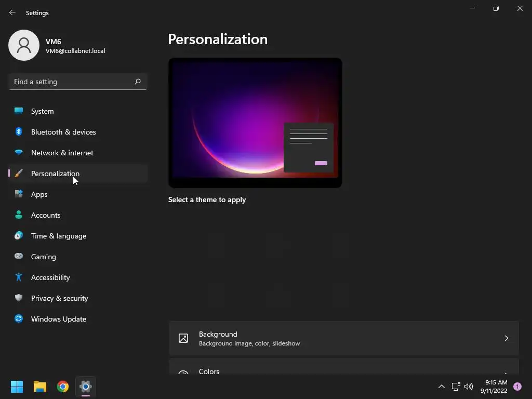The height and width of the screenshot is (399, 532).
Task: Open File Explorer from taskbar
Action: tap(39, 387)
